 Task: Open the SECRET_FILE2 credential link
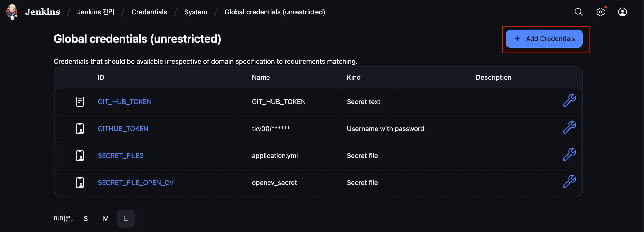120,156
